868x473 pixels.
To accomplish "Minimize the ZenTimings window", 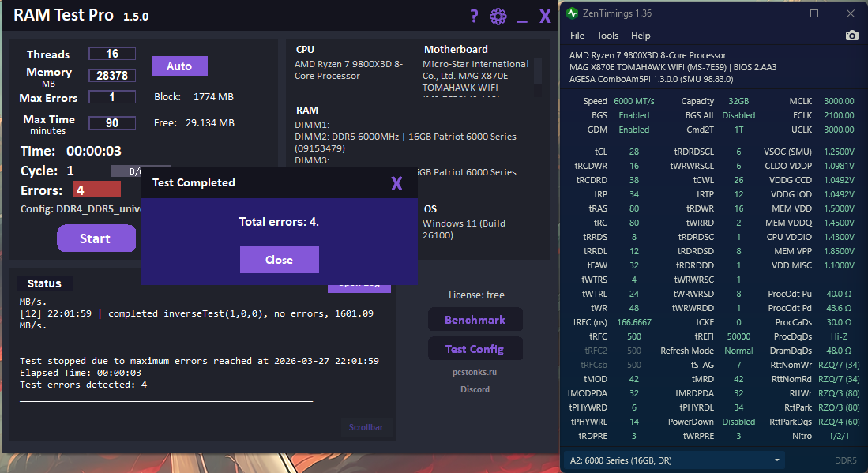I will click(x=778, y=13).
